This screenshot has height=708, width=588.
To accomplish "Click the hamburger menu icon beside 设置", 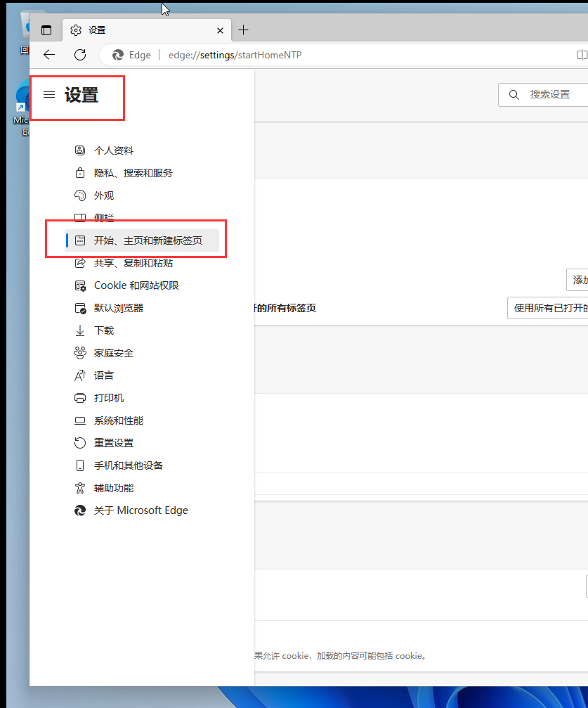I will pos(49,95).
